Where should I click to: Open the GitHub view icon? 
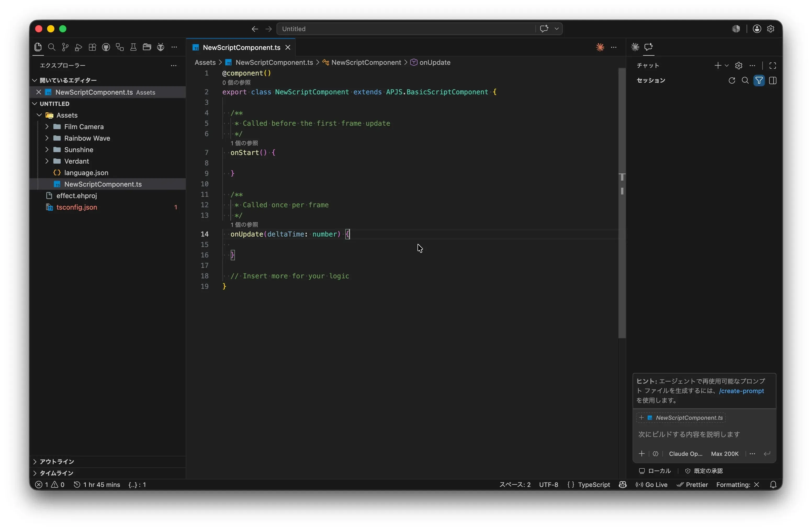[x=106, y=47]
